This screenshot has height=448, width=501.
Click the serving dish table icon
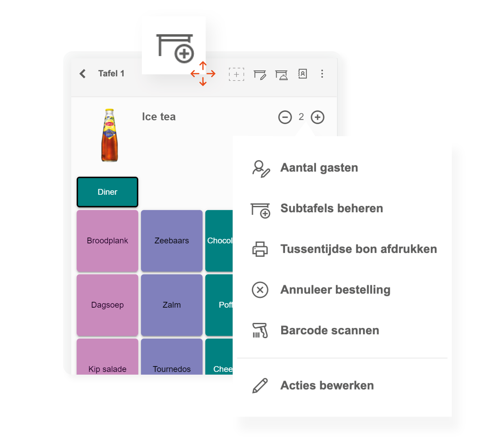(281, 75)
